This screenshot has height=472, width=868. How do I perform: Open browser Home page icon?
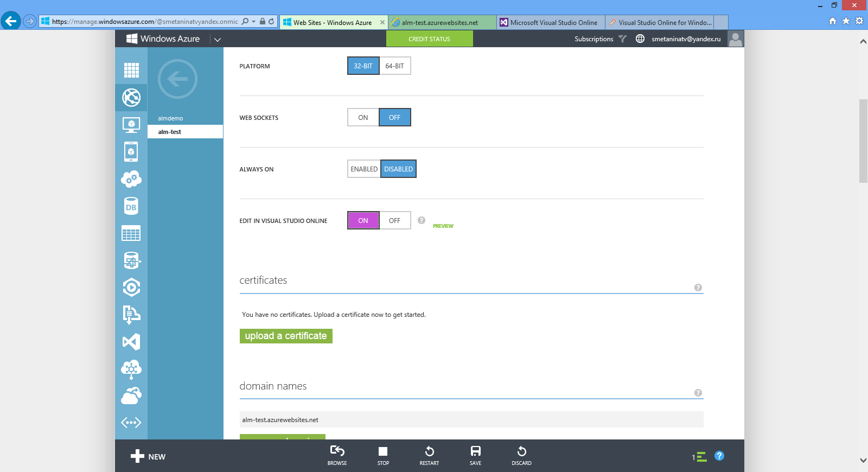[833, 21]
